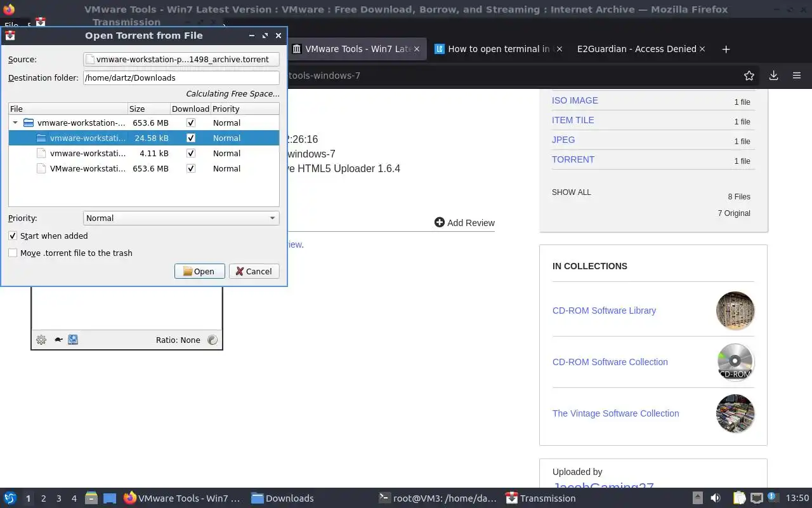Open the Firefox downloads panel
Screen dimensions: 812x508
[773, 76]
